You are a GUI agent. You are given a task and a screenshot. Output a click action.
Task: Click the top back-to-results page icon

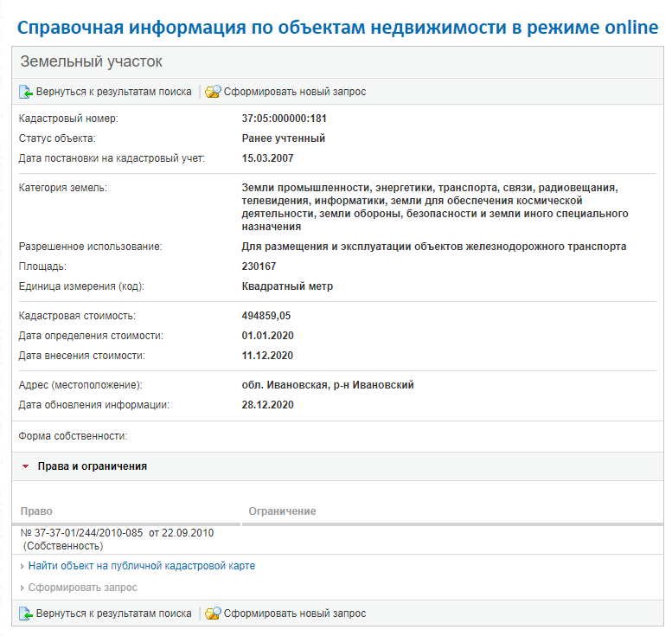pyautogui.click(x=26, y=92)
